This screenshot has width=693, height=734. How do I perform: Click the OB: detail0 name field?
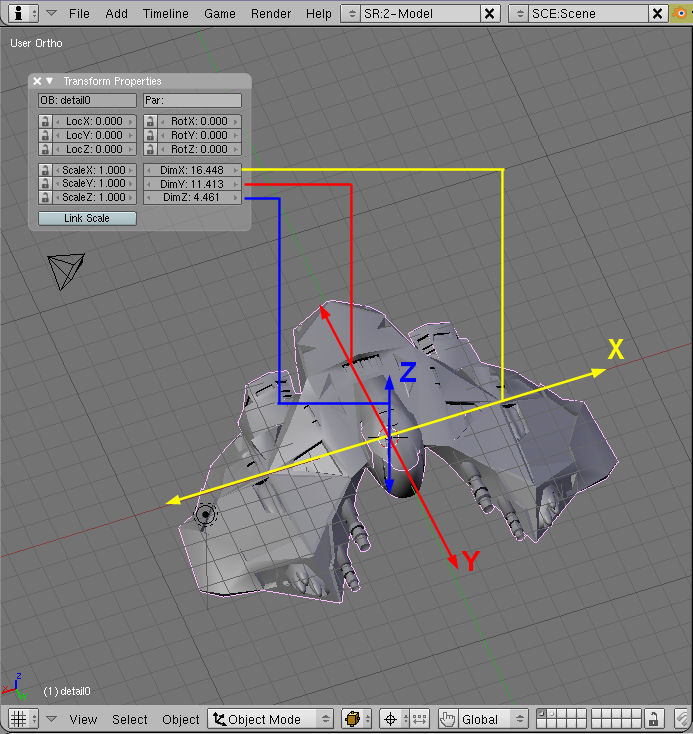pyautogui.click(x=87, y=100)
